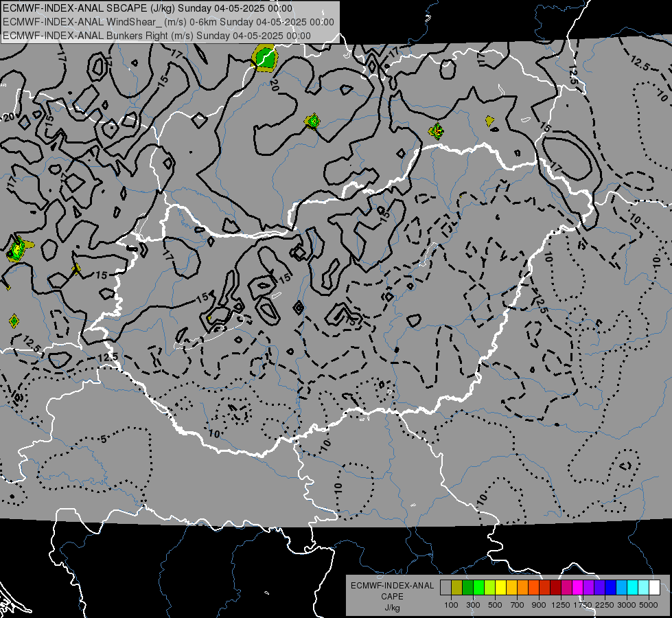
Task: Select the 5000 legend tick value
Action: click(x=649, y=605)
